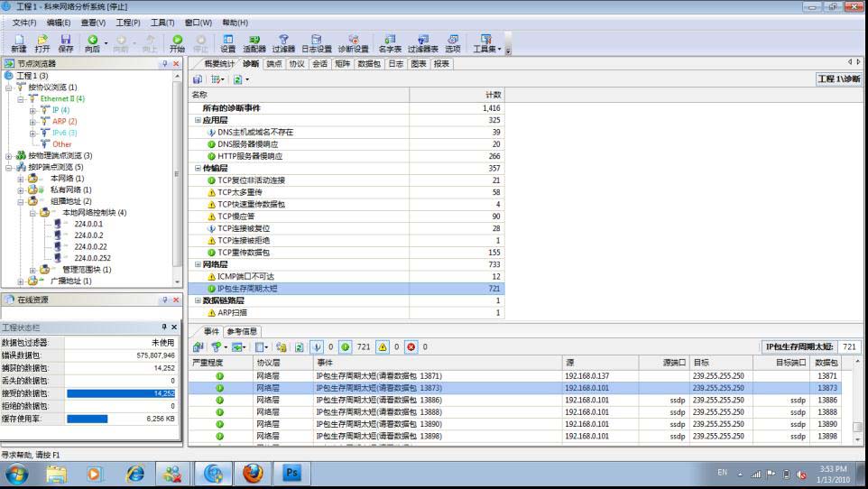This screenshot has width=868, height=489.
Task: Click the 数据包 column header in events table
Action: [x=826, y=363]
